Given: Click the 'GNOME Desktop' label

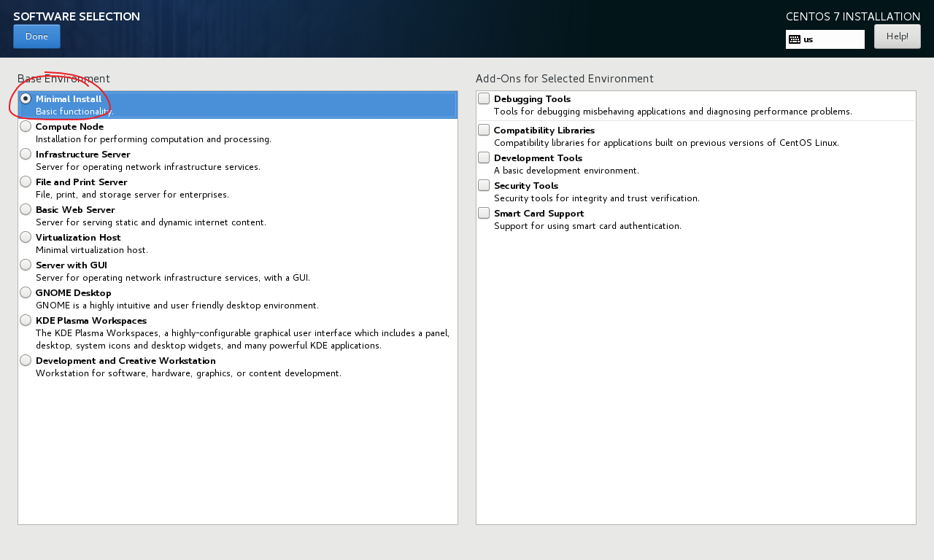Looking at the screenshot, I should [x=73, y=293].
